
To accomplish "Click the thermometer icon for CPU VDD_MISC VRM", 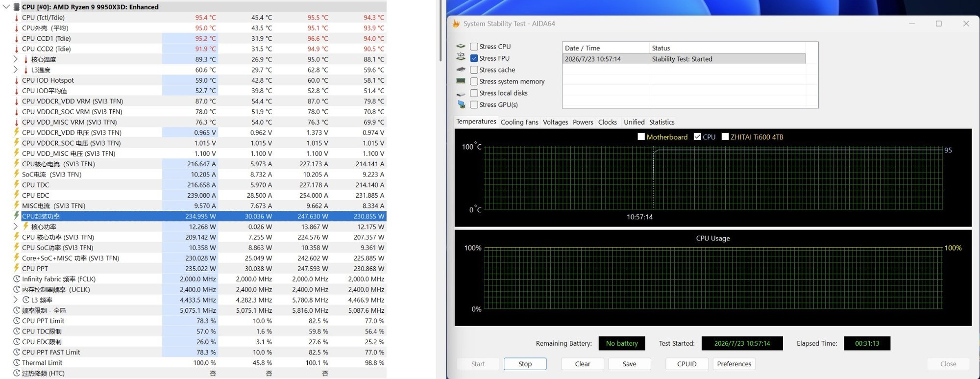I will (x=16, y=122).
